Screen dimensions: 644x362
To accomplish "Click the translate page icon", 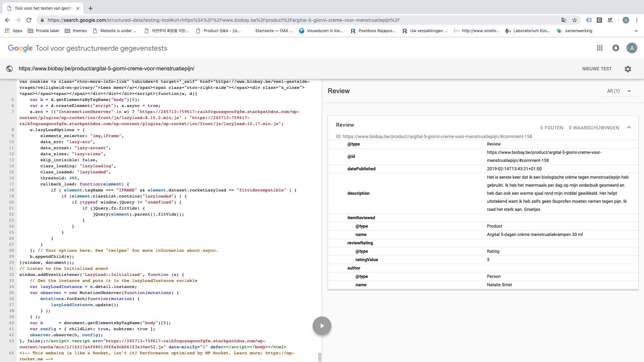I will [564, 20].
